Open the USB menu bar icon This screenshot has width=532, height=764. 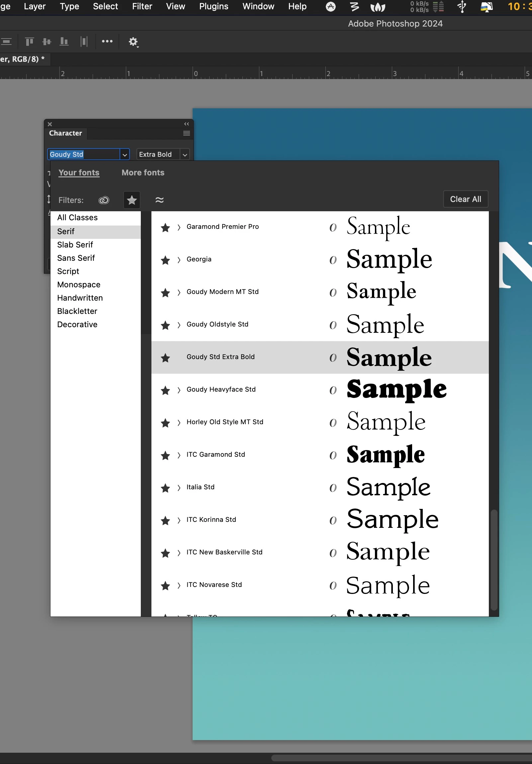coord(462,7)
